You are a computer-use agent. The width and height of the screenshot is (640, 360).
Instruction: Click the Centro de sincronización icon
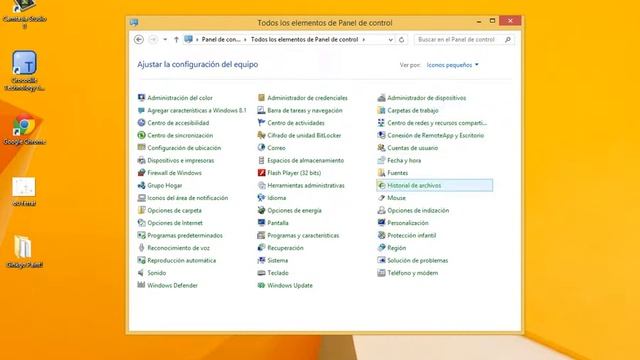[141, 135]
